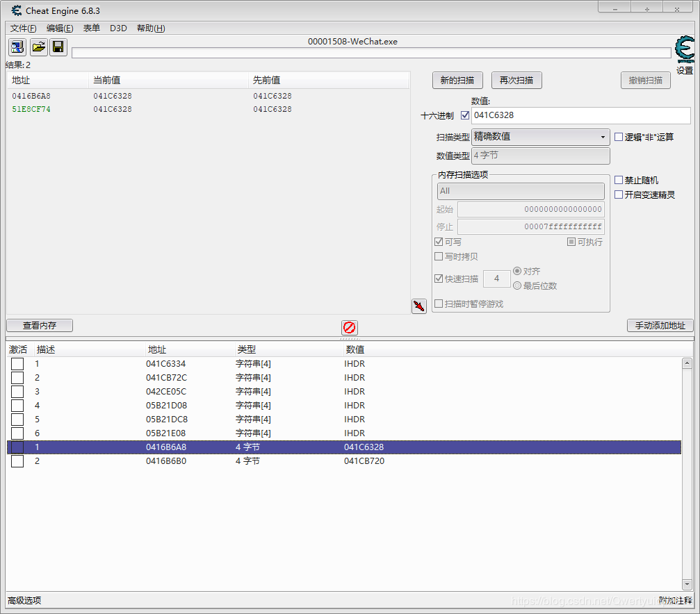The height and width of the screenshot is (614, 700).
Task: Click the Add Address Manually button
Action: coord(660,326)
